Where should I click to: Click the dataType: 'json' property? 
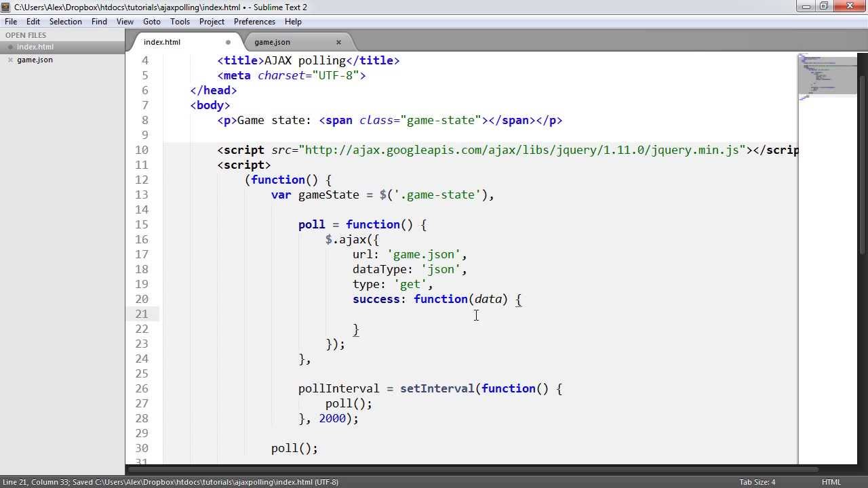click(410, 269)
